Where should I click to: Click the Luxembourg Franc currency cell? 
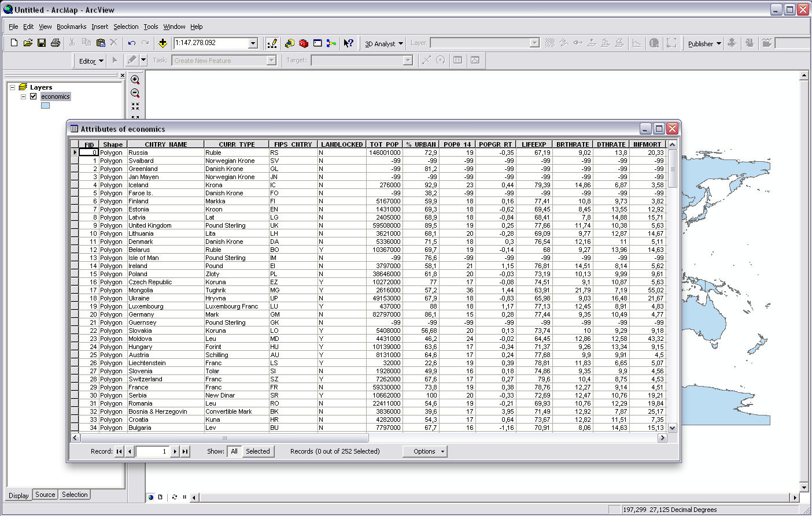(237, 306)
